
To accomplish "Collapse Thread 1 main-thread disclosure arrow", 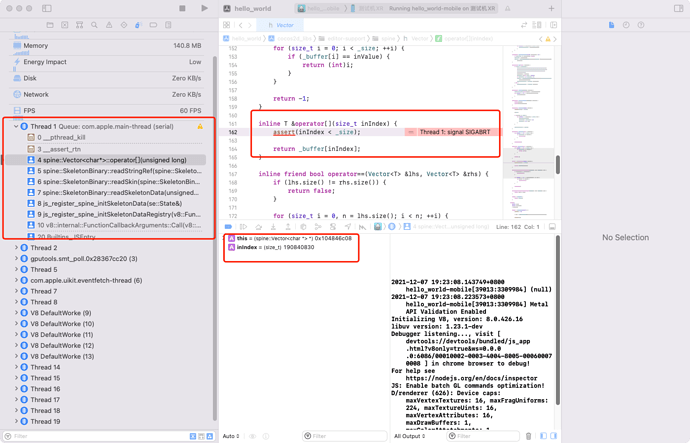I will 16,127.
